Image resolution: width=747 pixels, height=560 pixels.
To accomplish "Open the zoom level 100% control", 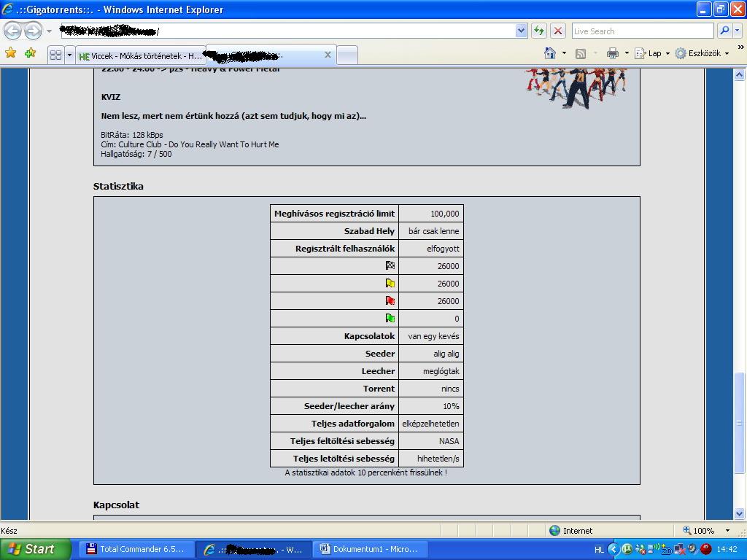I will 698,531.
